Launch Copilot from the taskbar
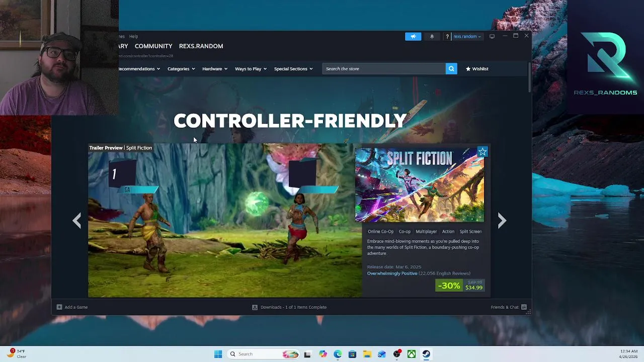 tap(323, 354)
